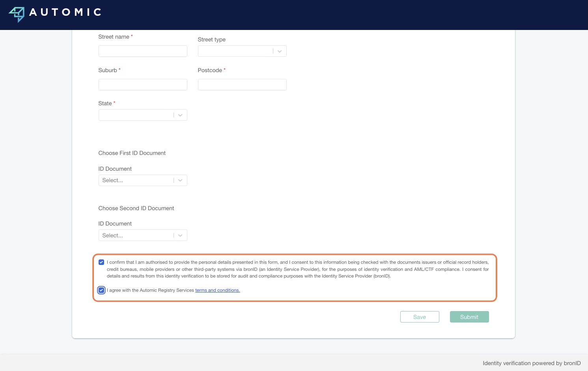Click the State field chevron arrow
Viewport: 588px width, 371px height.
180,115
